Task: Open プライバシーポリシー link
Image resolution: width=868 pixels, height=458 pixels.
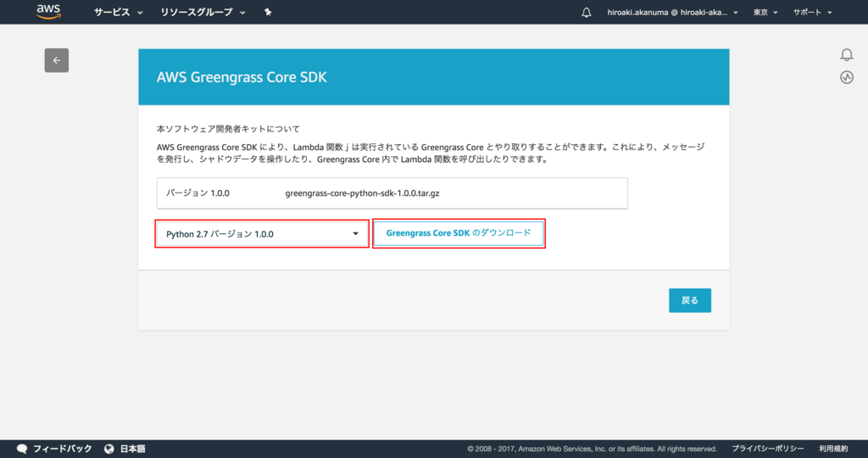Action: click(768, 449)
